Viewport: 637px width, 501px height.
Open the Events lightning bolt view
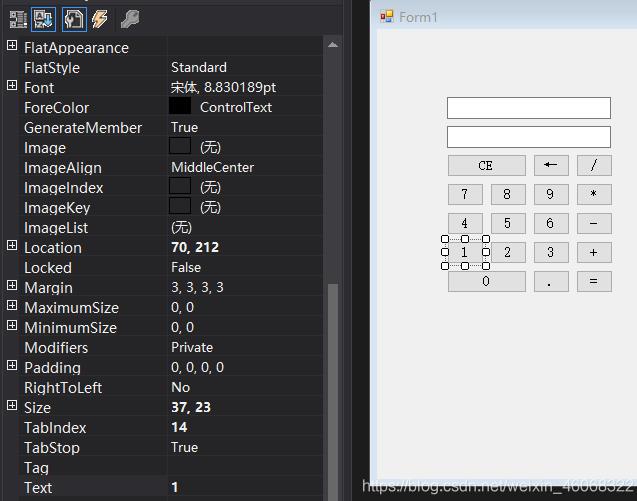(x=100, y=19)
